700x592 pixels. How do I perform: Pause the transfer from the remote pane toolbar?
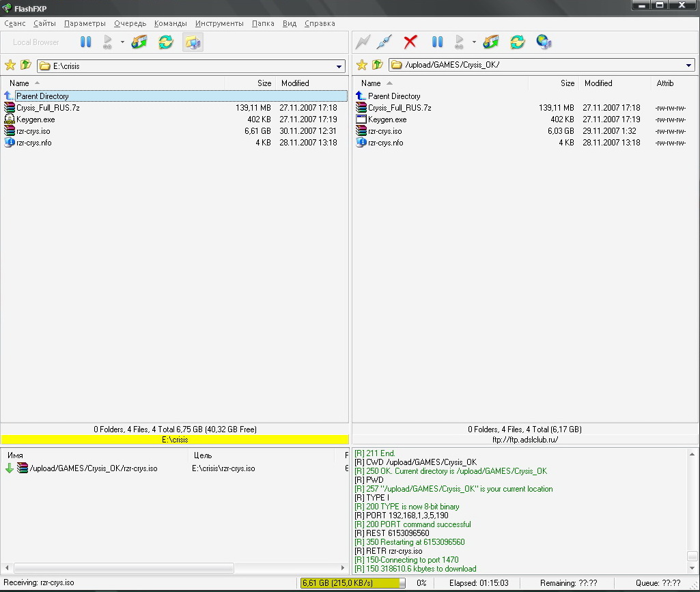(x=438, y=42)
